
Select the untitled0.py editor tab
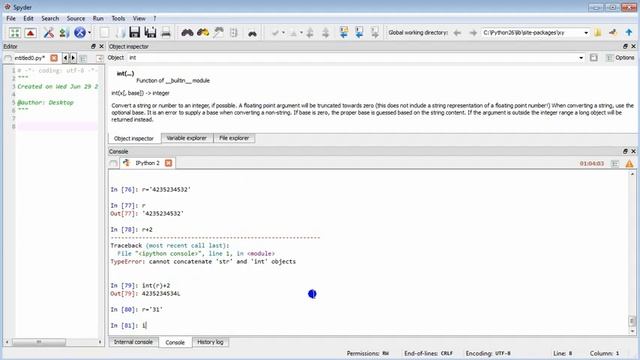click(30, 58)
